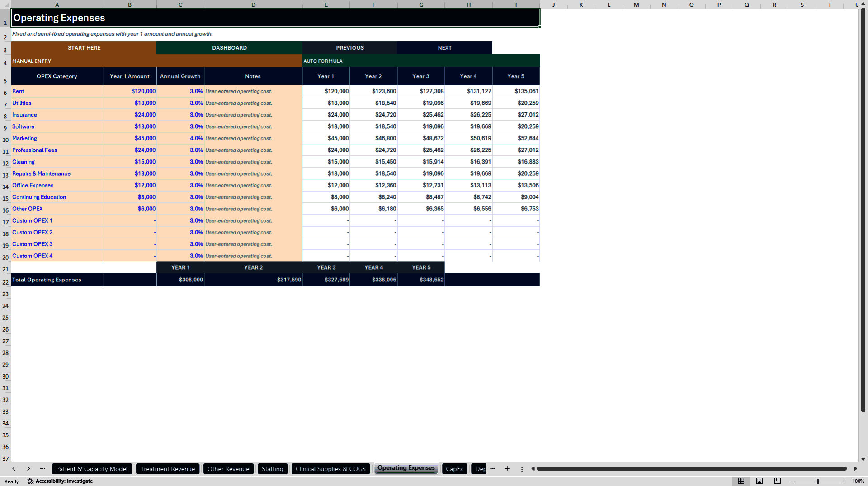Click Continuing Education category cell
Screen dimensions: 868x486
tap(57, 197)
